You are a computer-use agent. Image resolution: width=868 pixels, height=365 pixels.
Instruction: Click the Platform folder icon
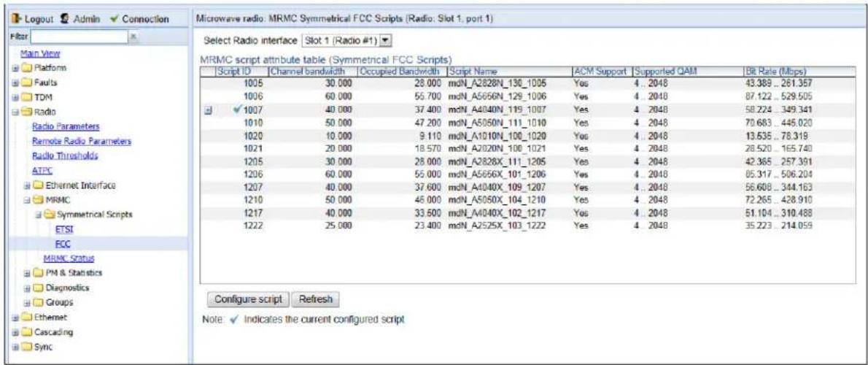[x=28, y=68]
